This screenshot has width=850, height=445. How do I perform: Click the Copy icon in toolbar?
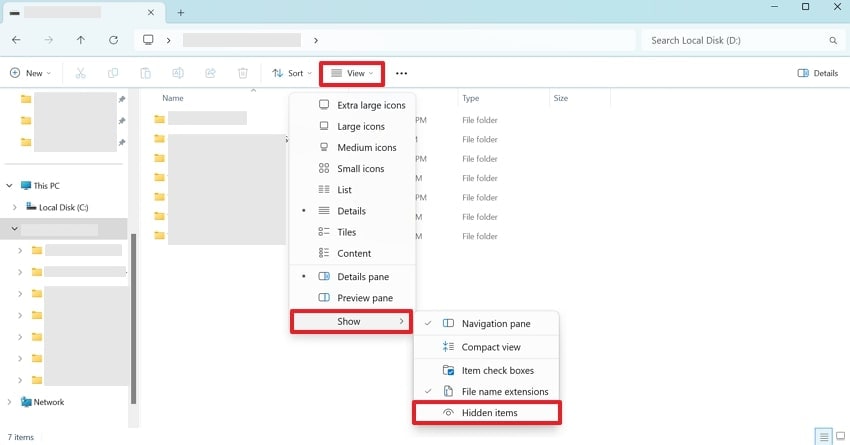(x=113, y=73)
